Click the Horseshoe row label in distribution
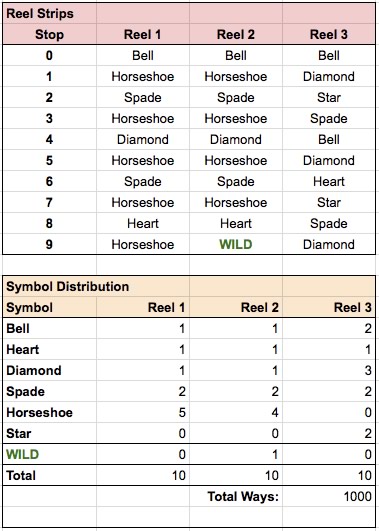The height and width of the screenshot is (531, 379). (49, 412)
